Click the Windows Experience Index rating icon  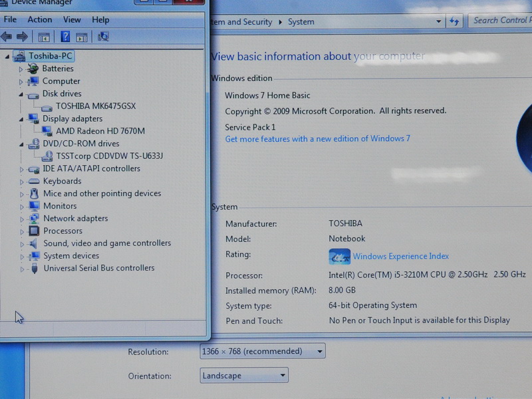(x=339, y=257)
